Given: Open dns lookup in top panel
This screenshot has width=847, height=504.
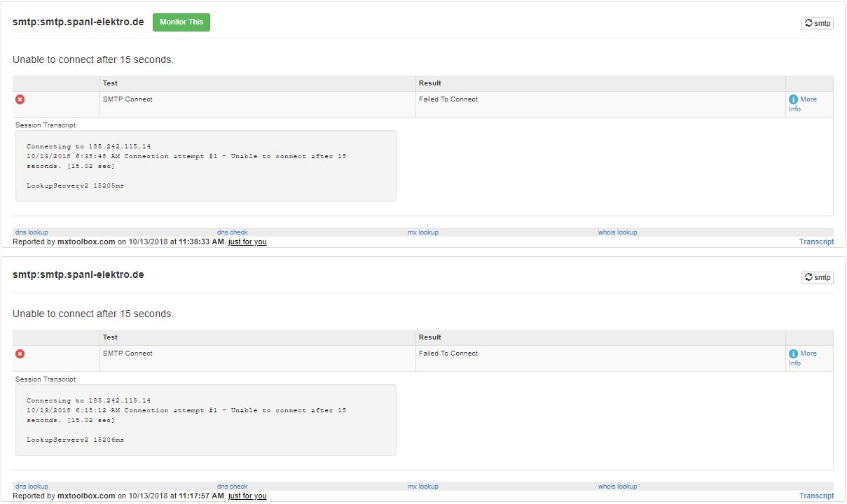Looking at the screenshot, I should pos(32,232).
